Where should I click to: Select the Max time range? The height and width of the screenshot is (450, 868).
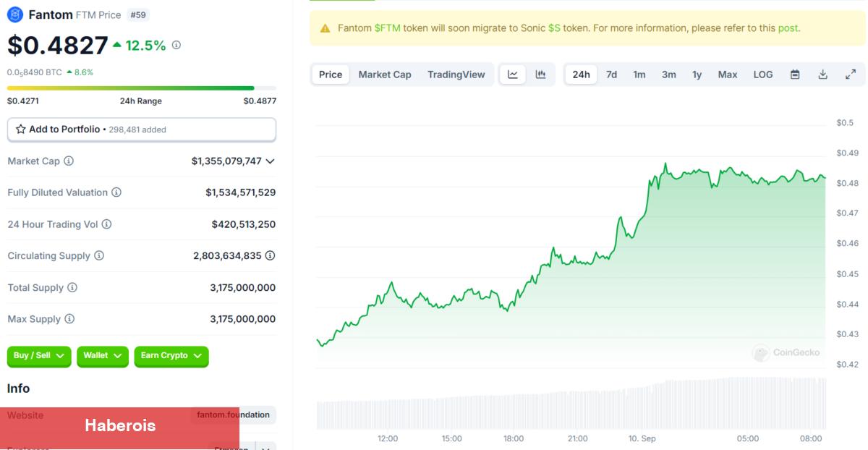point(728,75)
